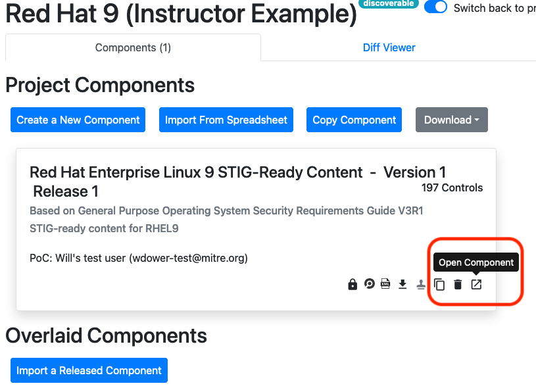Download the component as XML
The height and width of the screenshot is (392, 536).
pos(385,284)
